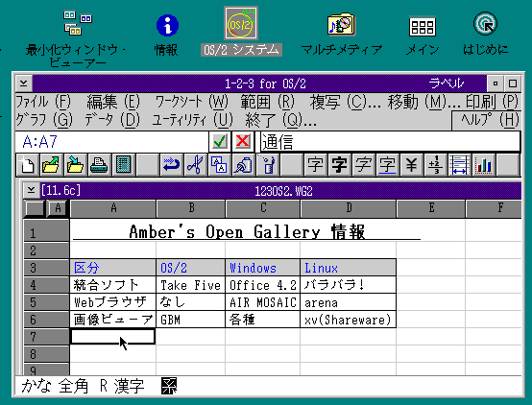Click the save file folder icon
The height and width of the screenshot is (405, 532).
pos(75,165)
